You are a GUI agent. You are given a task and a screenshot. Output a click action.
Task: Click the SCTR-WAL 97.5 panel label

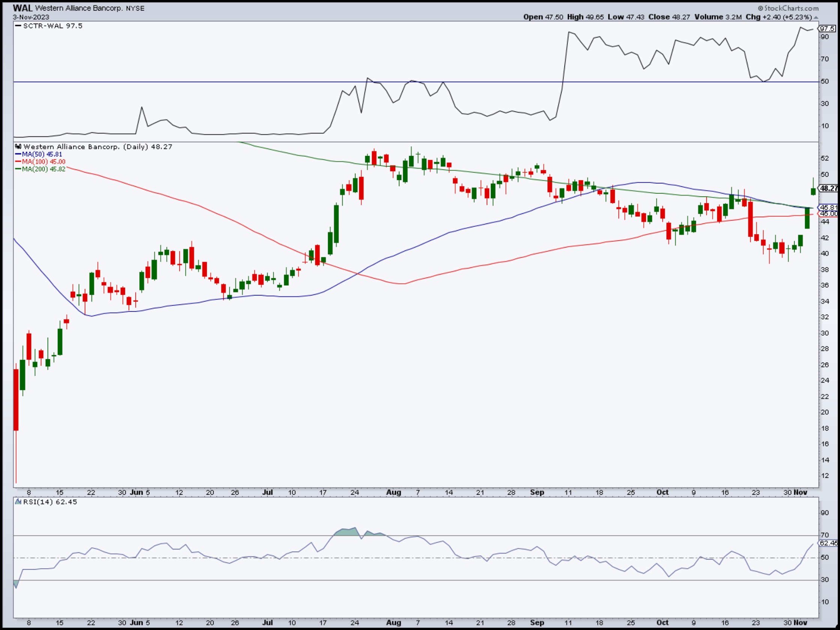click(x=53, y=26)
